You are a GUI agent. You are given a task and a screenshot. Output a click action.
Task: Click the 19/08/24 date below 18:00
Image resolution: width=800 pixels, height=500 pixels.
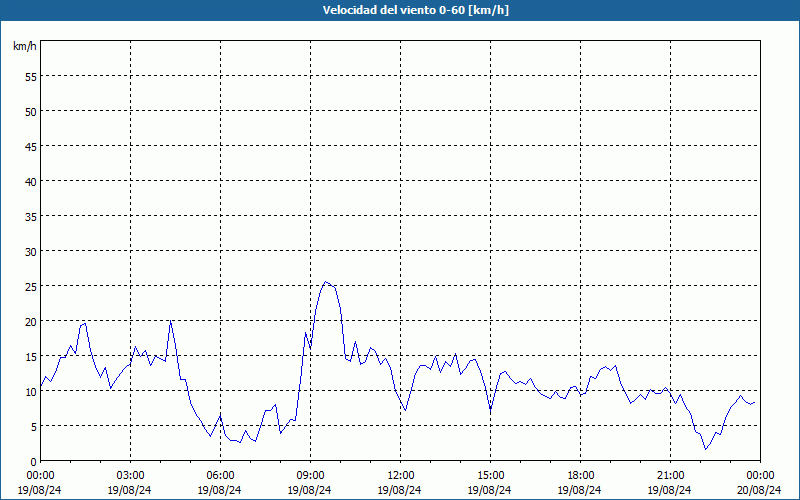tap(579, 490)
